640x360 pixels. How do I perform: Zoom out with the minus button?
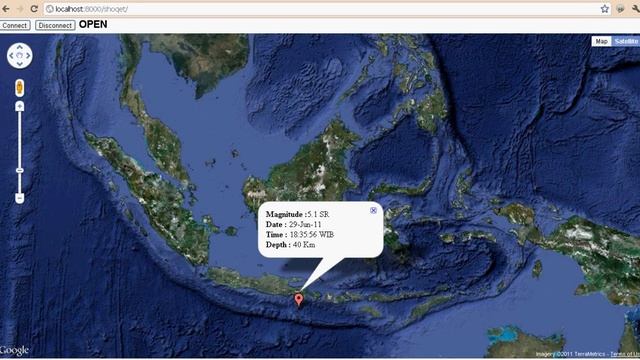tap(20, 198)
